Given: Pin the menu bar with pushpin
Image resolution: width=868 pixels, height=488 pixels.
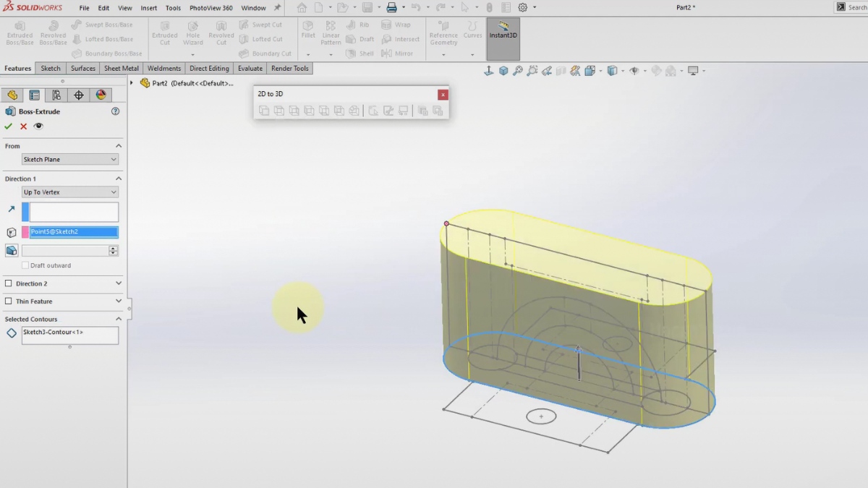Looking at the screenshot, I should coord(277,7).
